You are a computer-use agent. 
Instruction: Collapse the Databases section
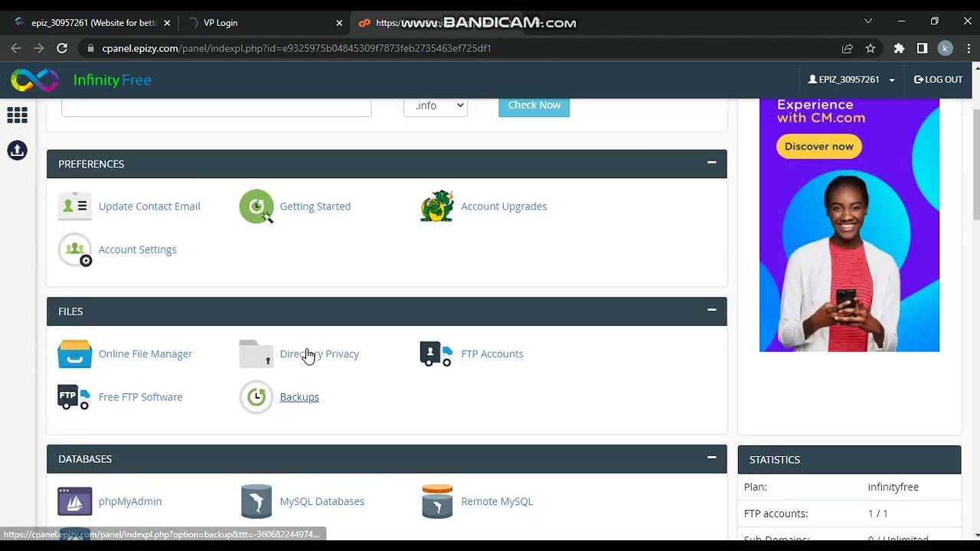[711, 458]
